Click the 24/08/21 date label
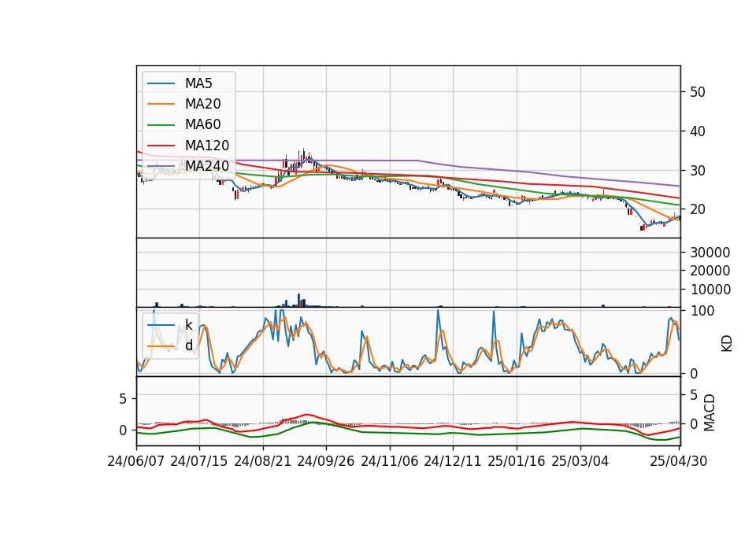 (263, 462)
